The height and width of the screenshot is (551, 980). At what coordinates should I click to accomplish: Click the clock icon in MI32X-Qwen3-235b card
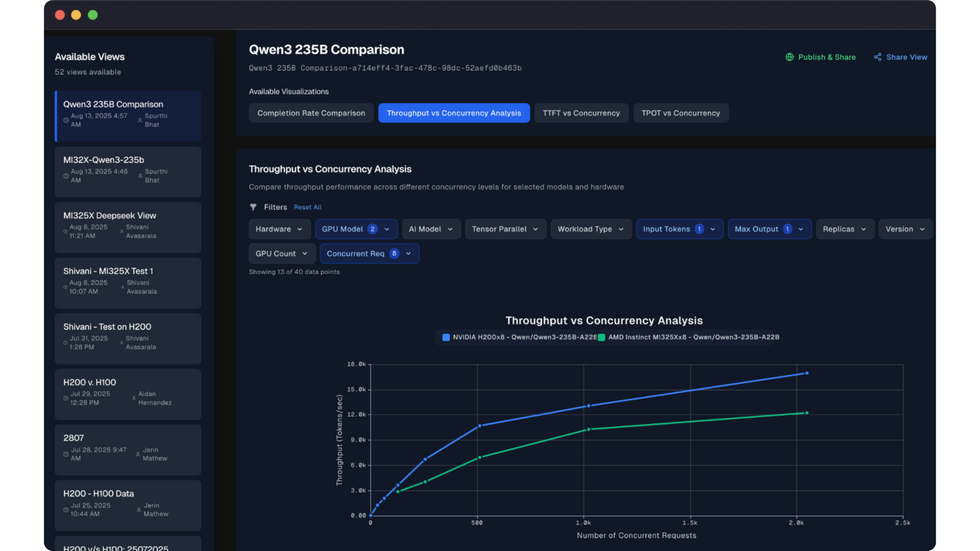[66, 176]
